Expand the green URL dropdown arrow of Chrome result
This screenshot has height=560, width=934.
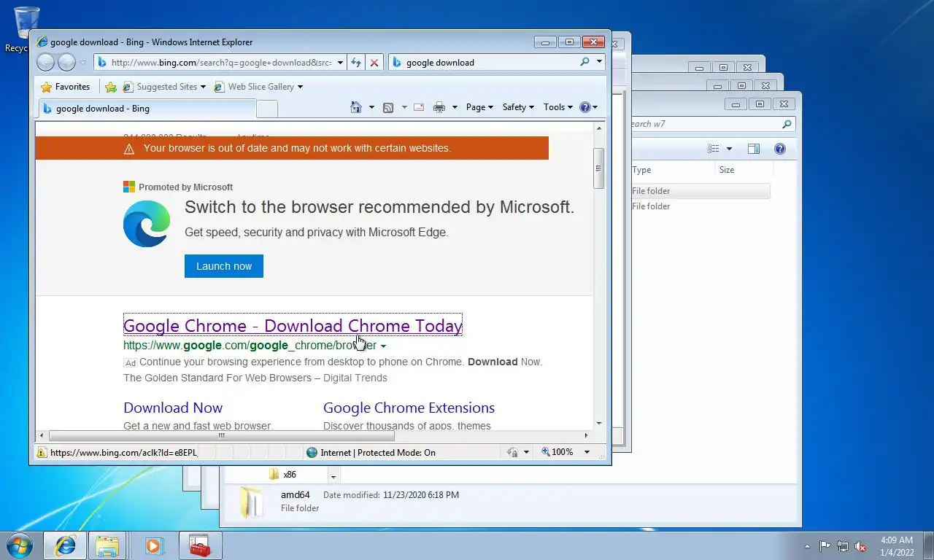[x=383, y=346]
